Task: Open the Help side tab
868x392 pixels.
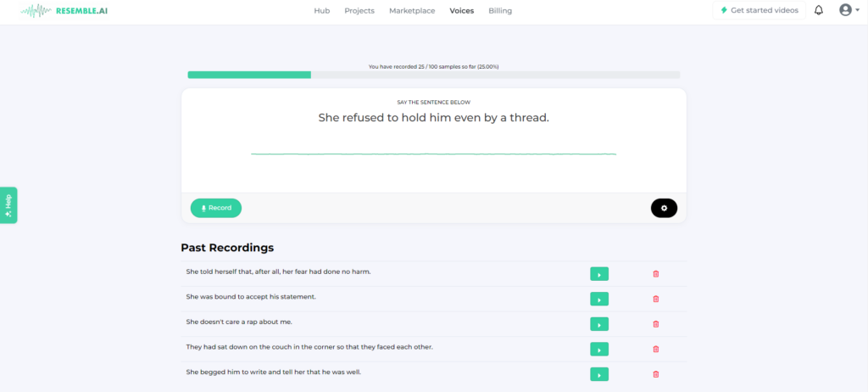Action: pyautogui.click(x=8, y=204)
